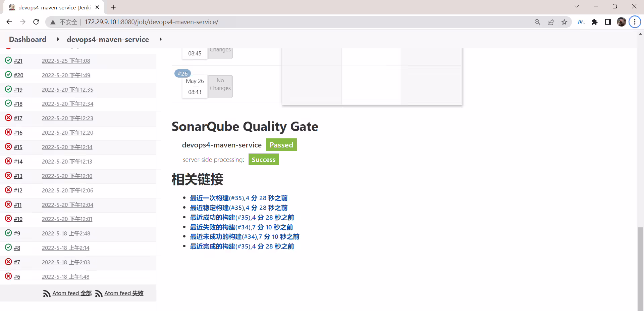The width and height of the screenshot is (644, 311).
Task: Open the 最近未成功的构建(#34) link
Action: [x=245, y=237]
